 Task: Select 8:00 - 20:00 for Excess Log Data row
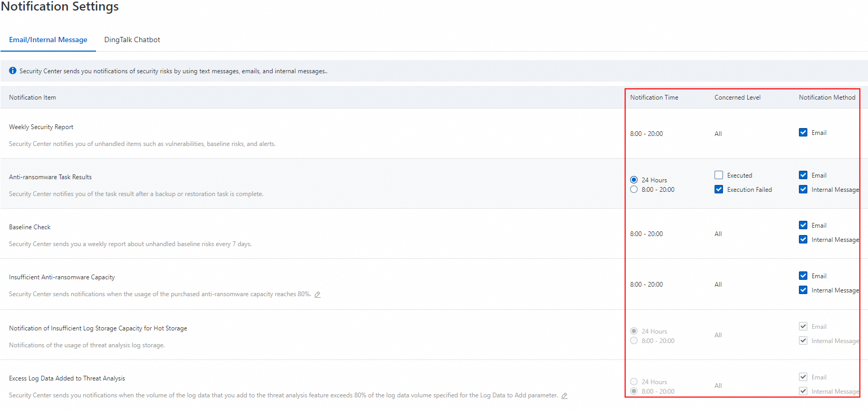[x=634, y=391]
